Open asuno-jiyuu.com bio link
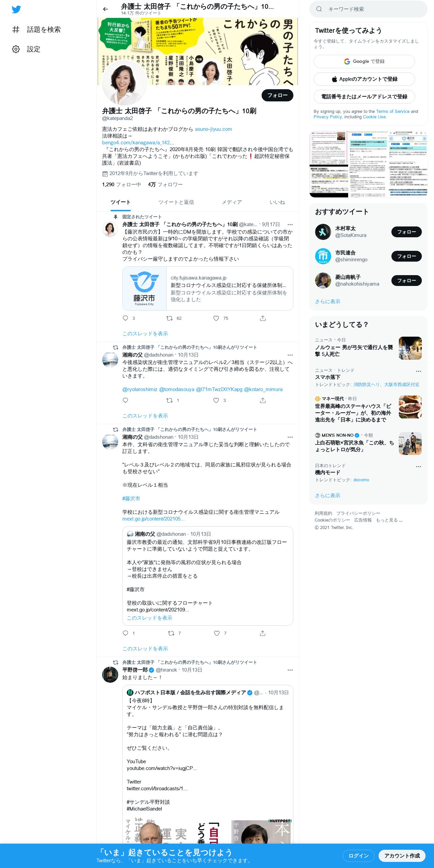The height and width of the screenshot is (868, 434). click(213, 129)
